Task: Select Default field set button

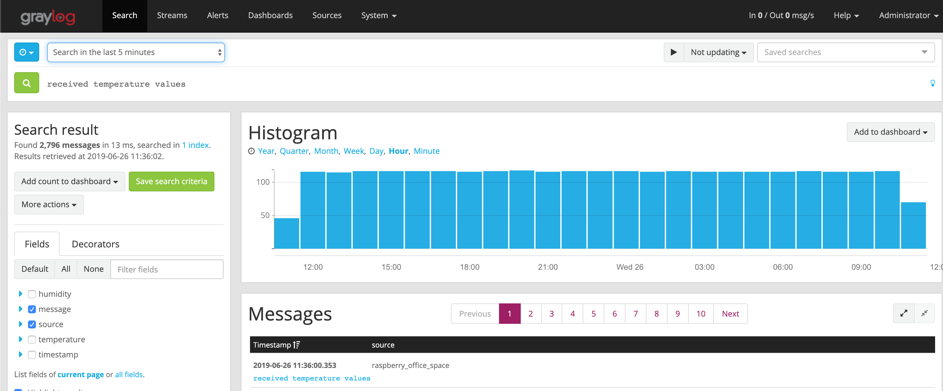Action: click(35, 269)
